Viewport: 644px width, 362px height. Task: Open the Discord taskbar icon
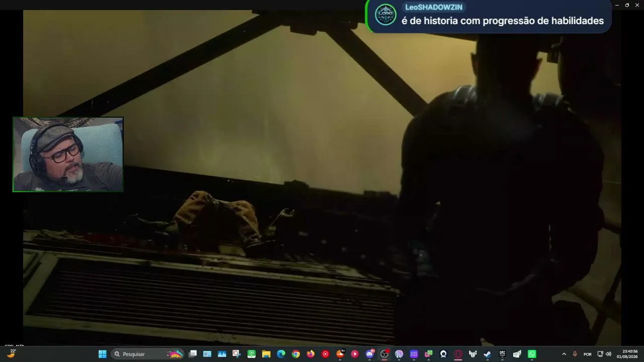point(370,354)
